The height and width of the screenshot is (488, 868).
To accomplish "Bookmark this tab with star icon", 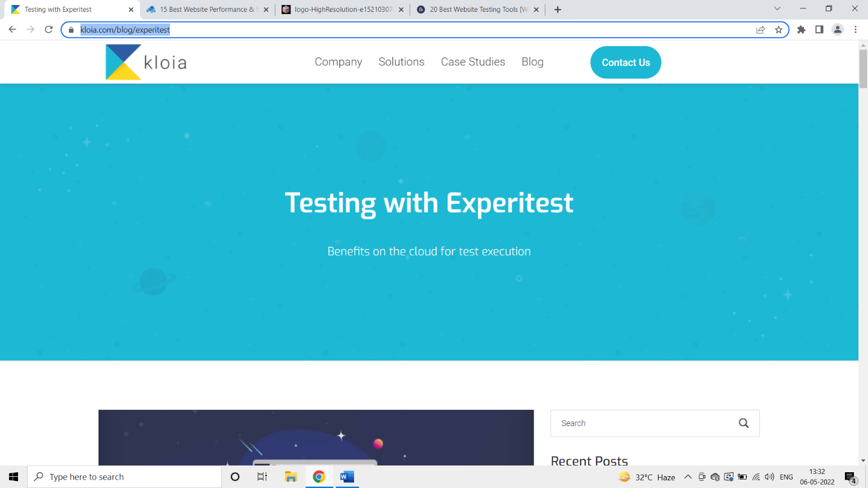I will (778, 30).
